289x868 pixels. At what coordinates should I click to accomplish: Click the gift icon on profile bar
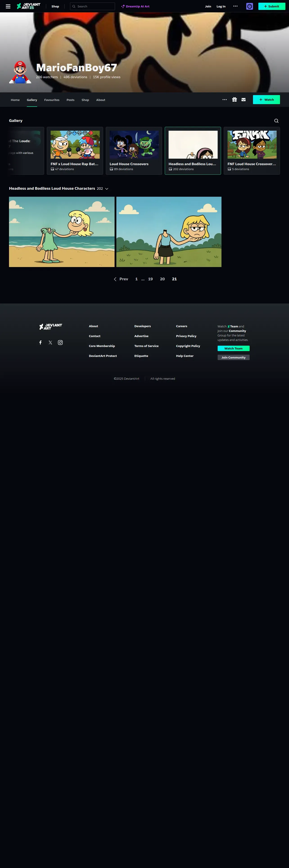235,100
